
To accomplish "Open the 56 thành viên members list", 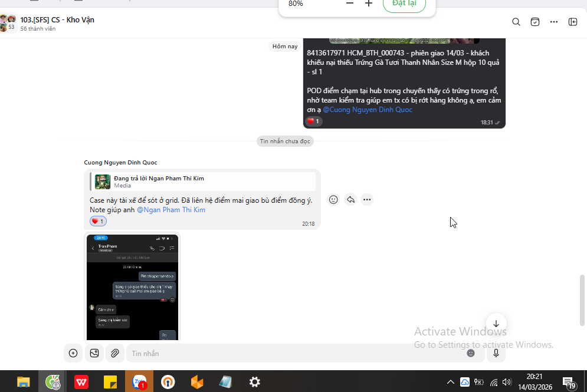I will pyautogui.click(x=38, y=29).
